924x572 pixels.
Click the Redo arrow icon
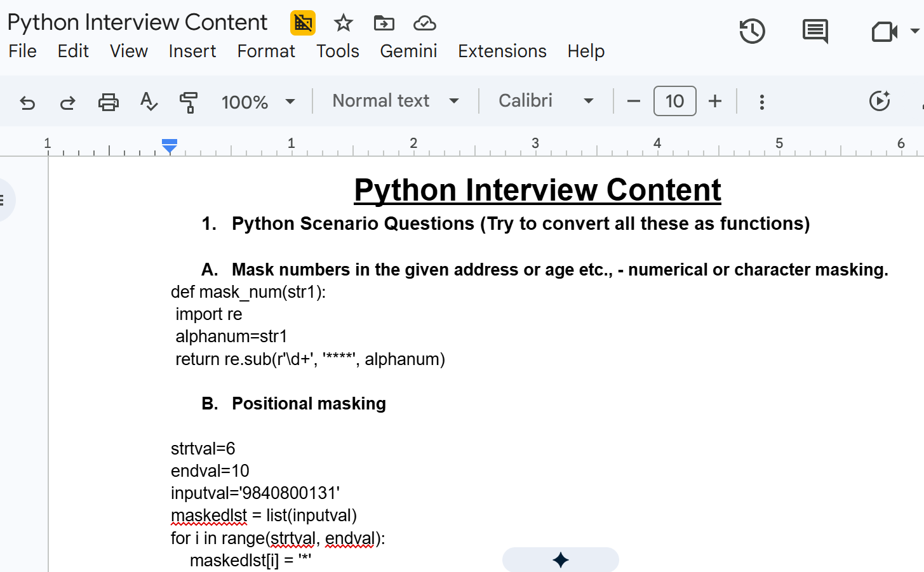(68, 102)
